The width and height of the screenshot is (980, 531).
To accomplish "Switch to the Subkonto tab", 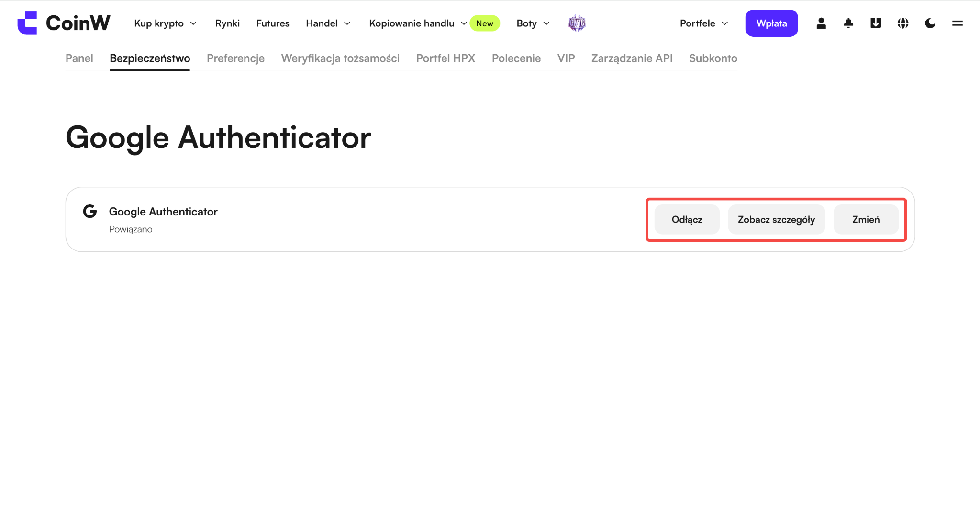I will pos(713,58).
